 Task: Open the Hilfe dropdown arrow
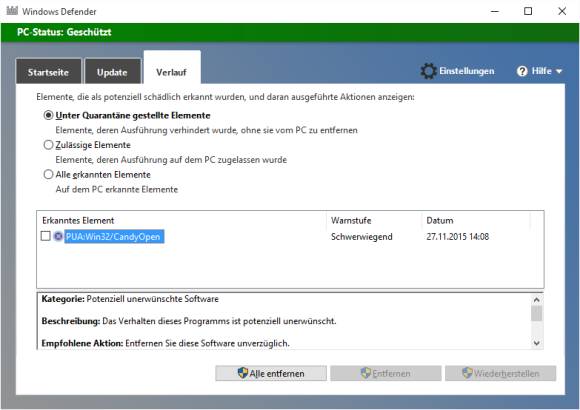point(559,71)
